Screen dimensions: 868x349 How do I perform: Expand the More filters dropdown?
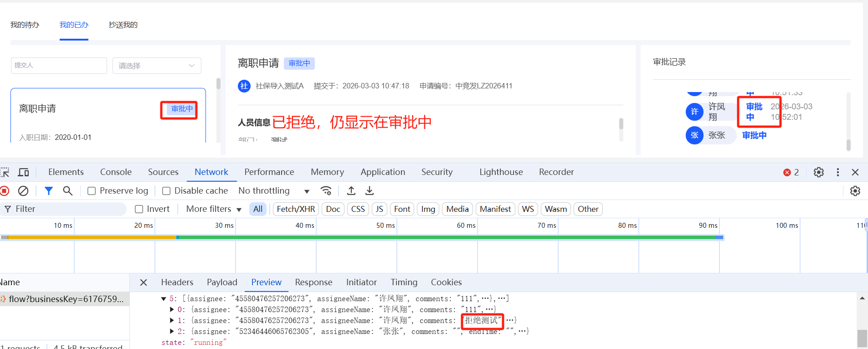coord(214,209)
